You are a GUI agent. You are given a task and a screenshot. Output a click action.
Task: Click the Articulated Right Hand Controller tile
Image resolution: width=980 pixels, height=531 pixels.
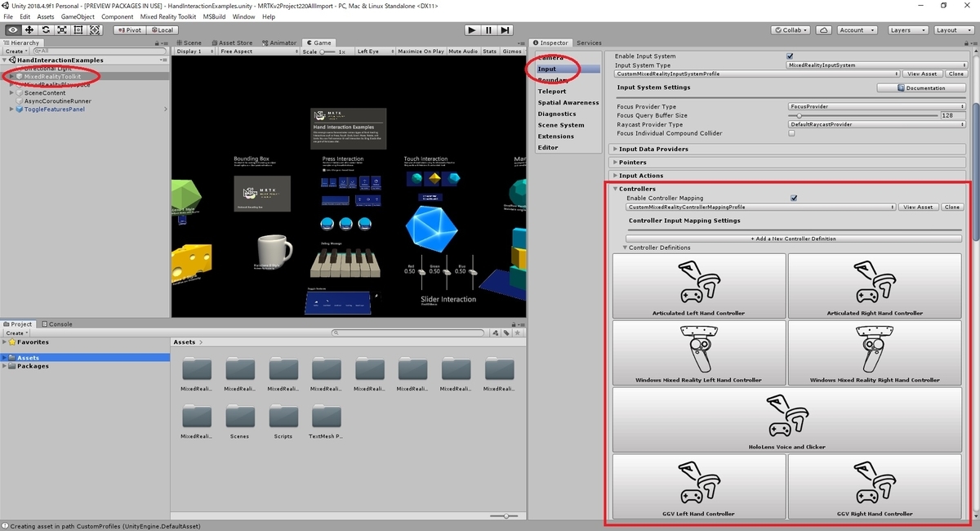(x=875, y=286)
